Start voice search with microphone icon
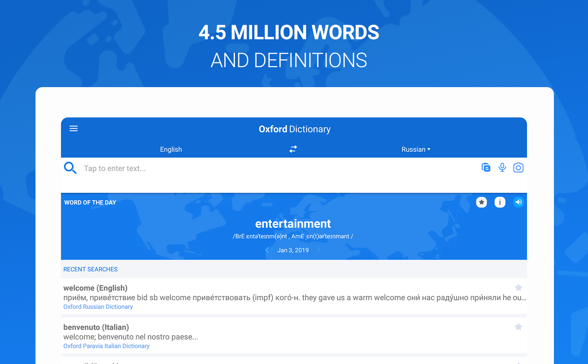The image size is (588, 364). pos(502,167)
